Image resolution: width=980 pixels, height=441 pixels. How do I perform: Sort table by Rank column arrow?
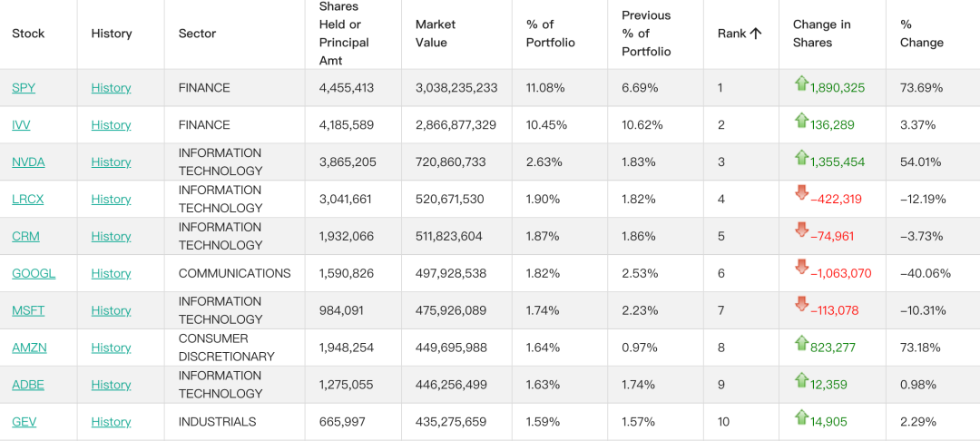click(756, 34)
